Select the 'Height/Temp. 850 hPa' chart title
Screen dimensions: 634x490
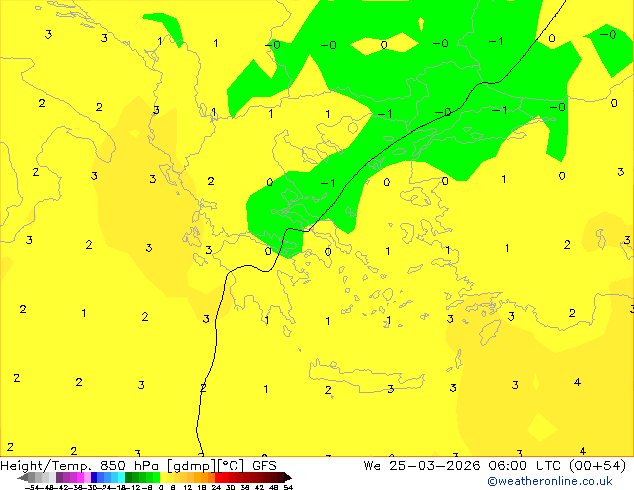(x=80, y=466)
